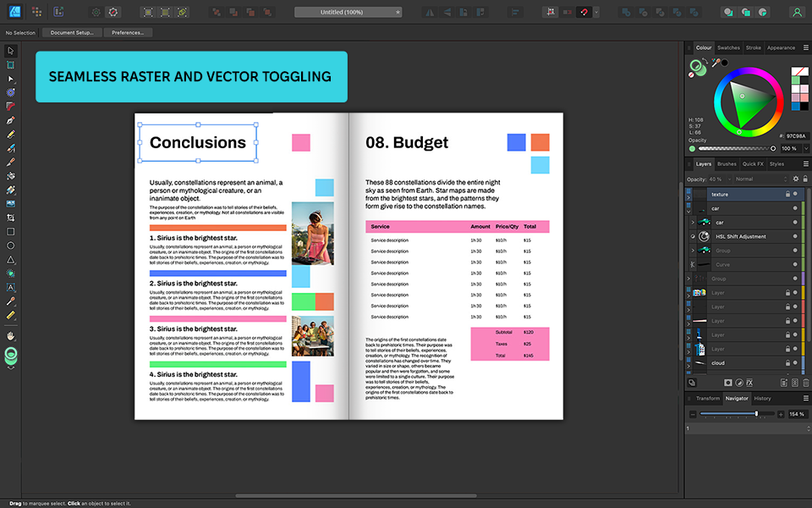
Task: Select the Triangle shape tool
Action: pos(10,260)
